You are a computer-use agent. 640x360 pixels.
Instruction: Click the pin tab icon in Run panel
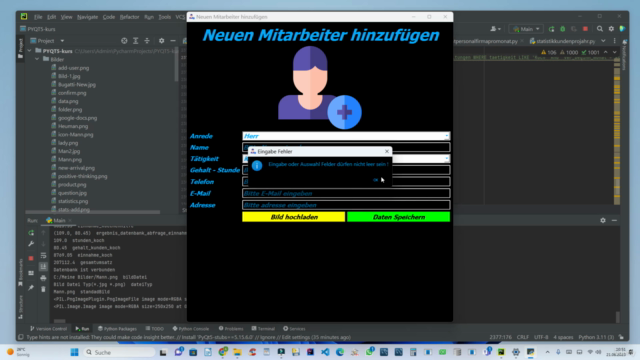[x=31, y=288]
